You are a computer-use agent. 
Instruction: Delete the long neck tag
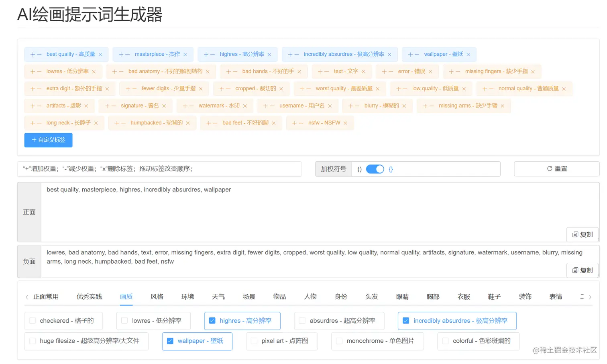pyautogui.click(x=96, y=124)
